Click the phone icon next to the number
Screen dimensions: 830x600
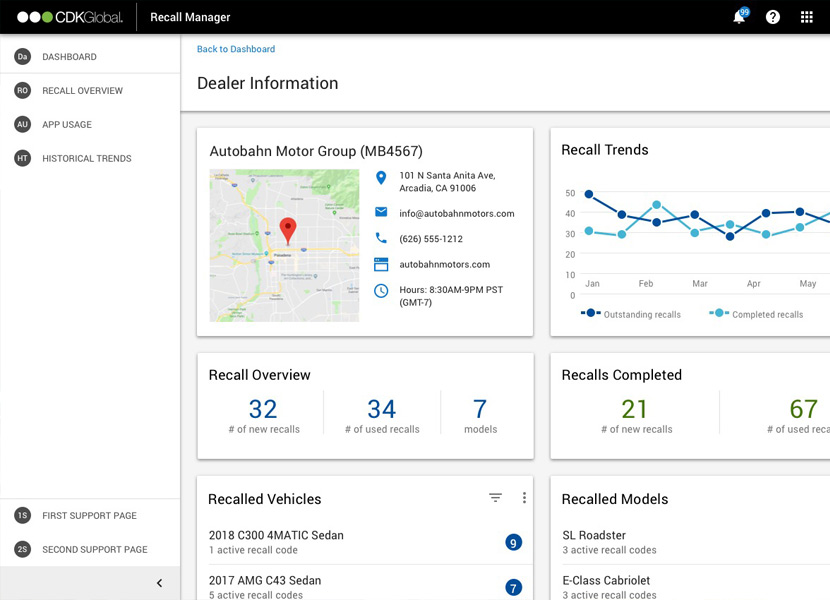381,238
